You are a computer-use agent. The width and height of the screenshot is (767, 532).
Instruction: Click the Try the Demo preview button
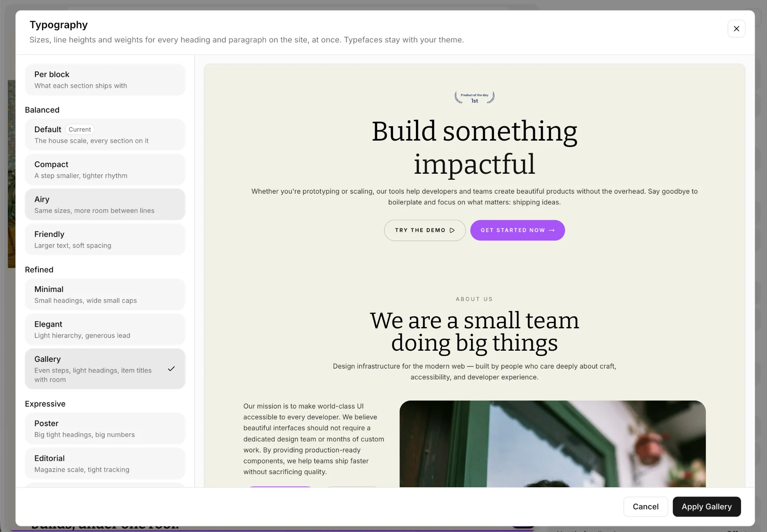pyautogui.click(x=425, y=230)
